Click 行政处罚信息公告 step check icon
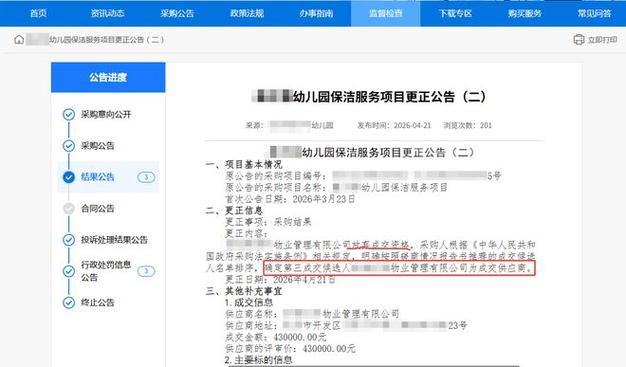This screenshot has width=626, height=367. tap(69, 271)
